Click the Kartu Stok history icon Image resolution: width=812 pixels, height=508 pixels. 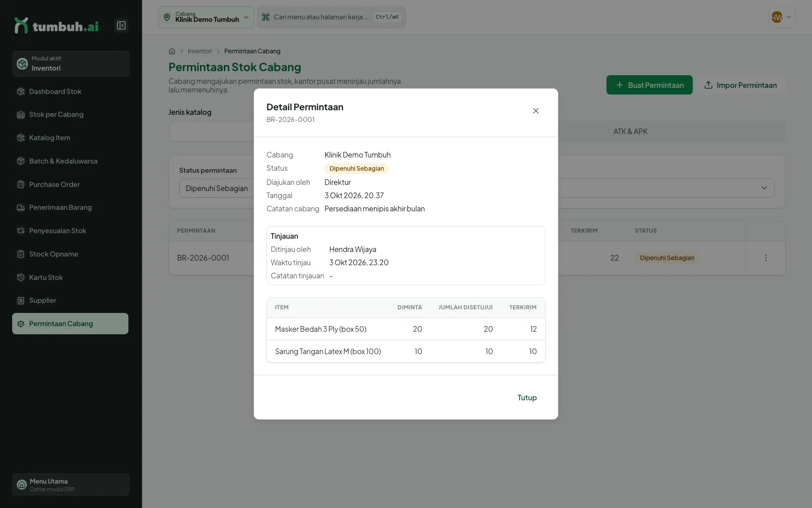[x=21, y=277]
